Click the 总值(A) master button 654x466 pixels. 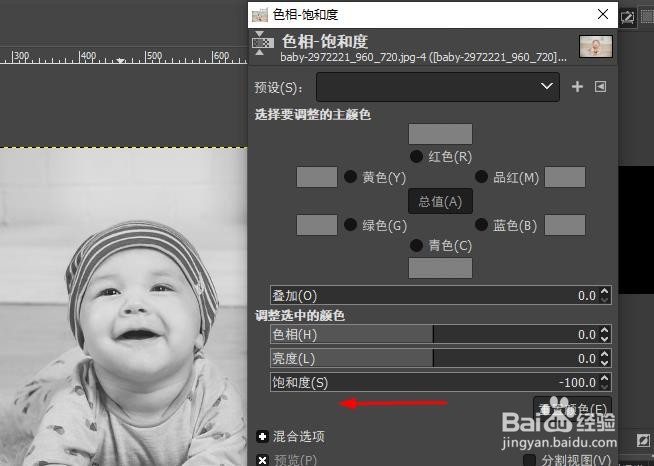440,201
